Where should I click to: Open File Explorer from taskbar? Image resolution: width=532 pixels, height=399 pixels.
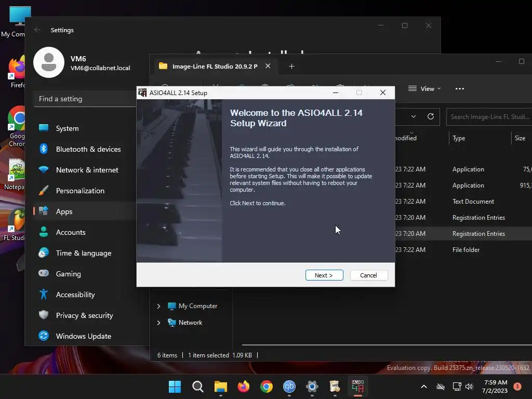point(220,387)
